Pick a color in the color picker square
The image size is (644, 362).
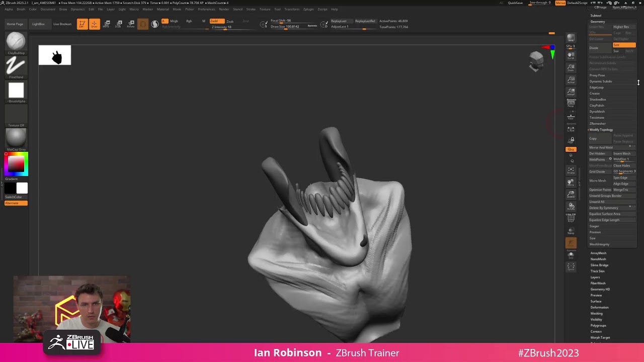click(16, 164)
